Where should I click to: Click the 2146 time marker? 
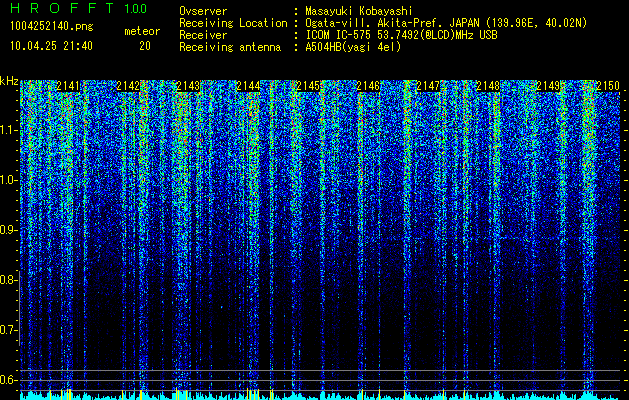point(368,86)
